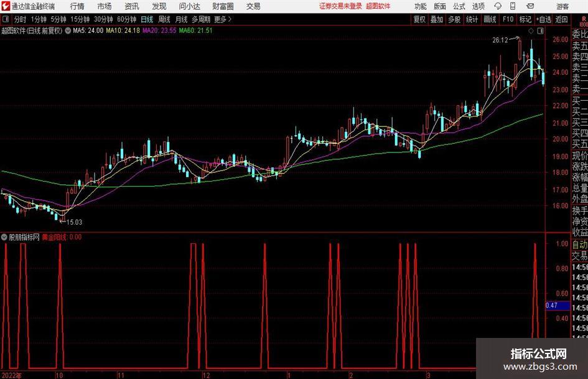Open the 功能 menu
588x379 pixels.
tap(421, 6)
